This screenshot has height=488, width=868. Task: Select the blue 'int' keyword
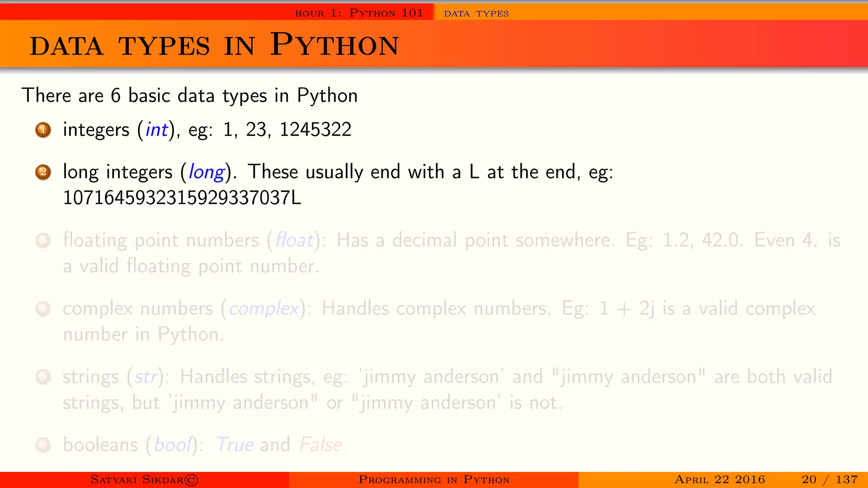point(156,130)
